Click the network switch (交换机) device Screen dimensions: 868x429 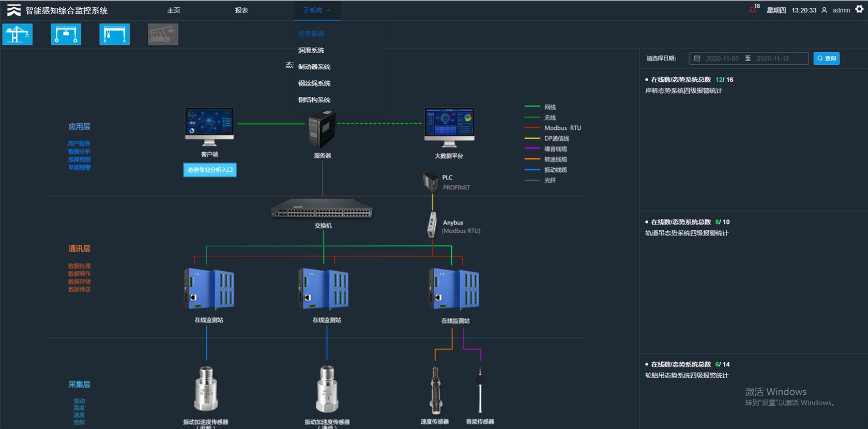pyautogui.click(x=322, y=210)
